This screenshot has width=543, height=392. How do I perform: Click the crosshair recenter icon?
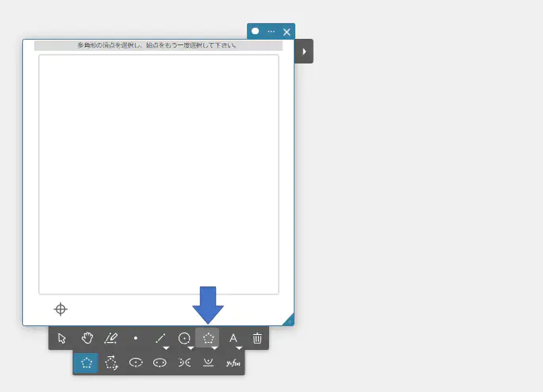[x=60, y=309]
